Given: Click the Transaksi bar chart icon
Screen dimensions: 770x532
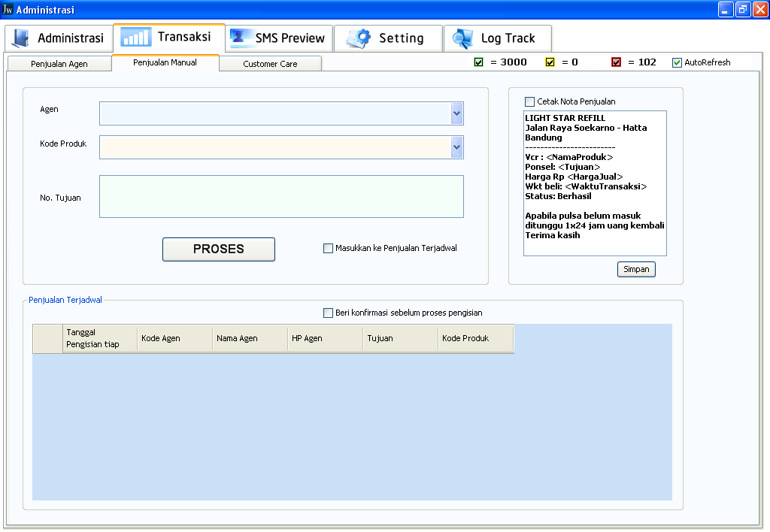Looking at the screenshot, I should point(136,37).
